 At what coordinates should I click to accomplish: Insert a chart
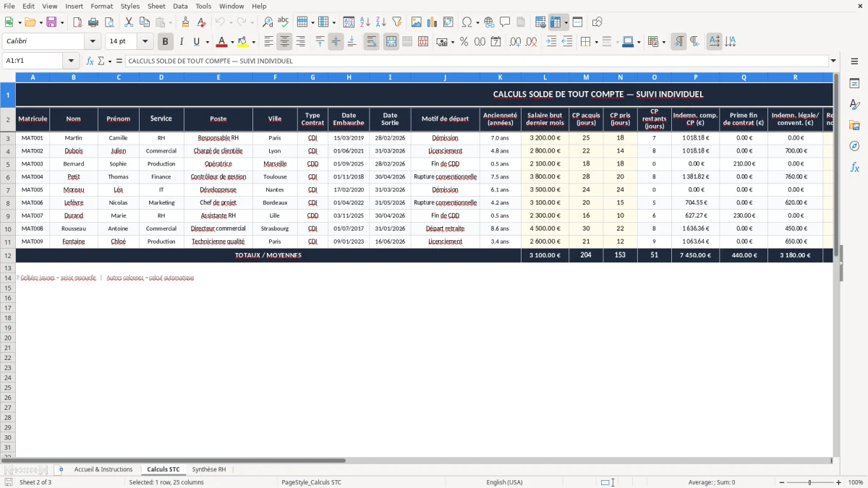[x=433, y=22]
